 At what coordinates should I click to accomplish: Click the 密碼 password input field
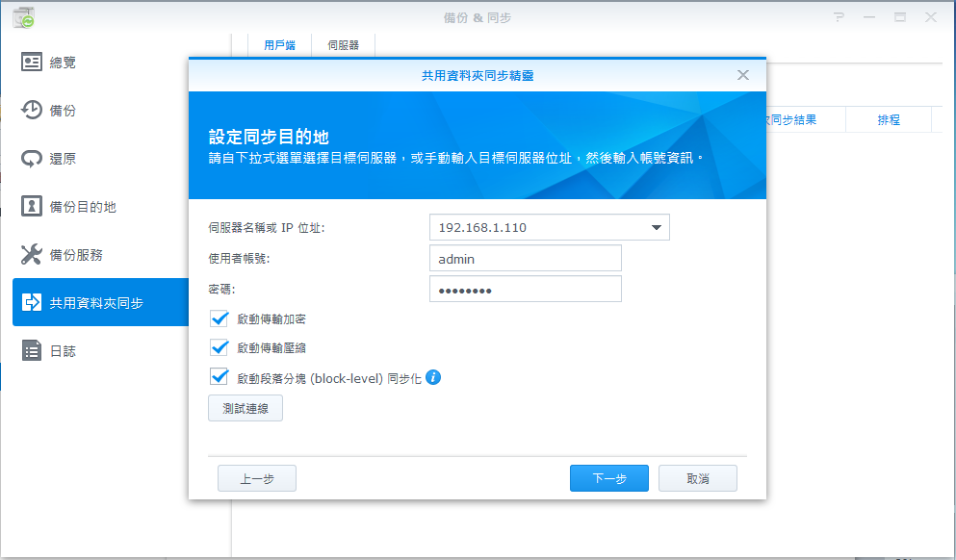coord(526,289)
